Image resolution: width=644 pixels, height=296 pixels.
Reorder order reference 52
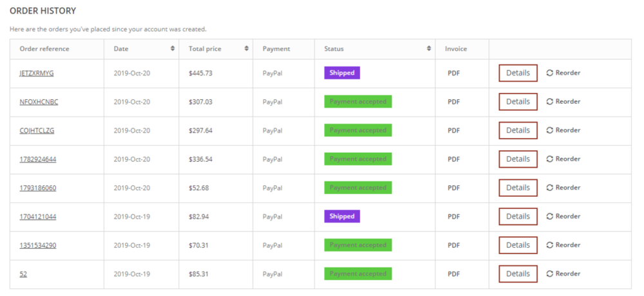click(563, 274)
